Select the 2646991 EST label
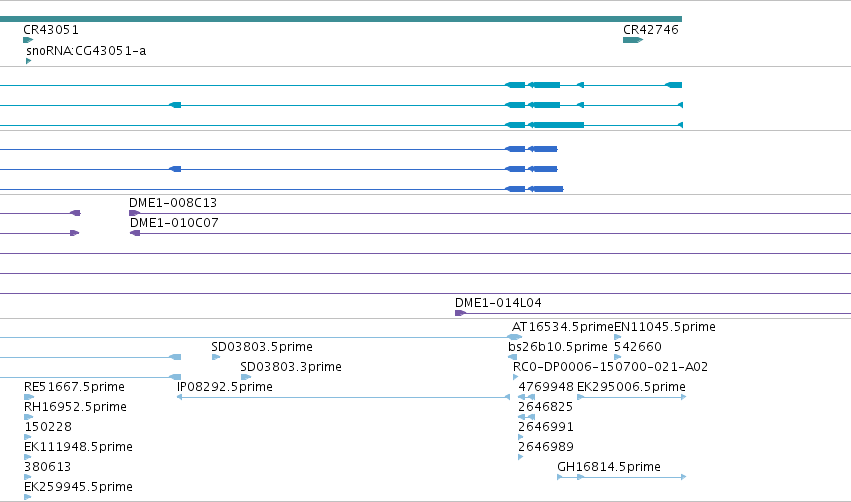Image resolution: width=851 pixels, height=502 pixels. [546, 427]
